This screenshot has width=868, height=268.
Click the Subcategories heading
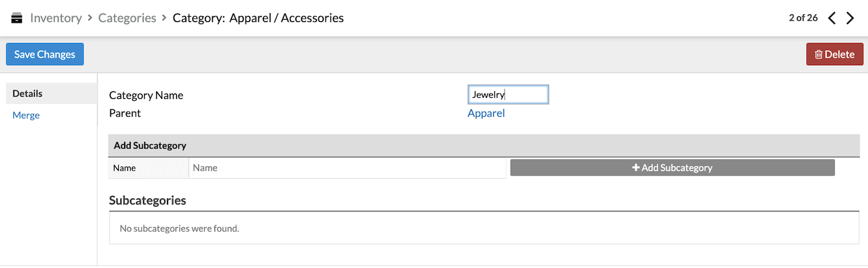pos(147,200)
